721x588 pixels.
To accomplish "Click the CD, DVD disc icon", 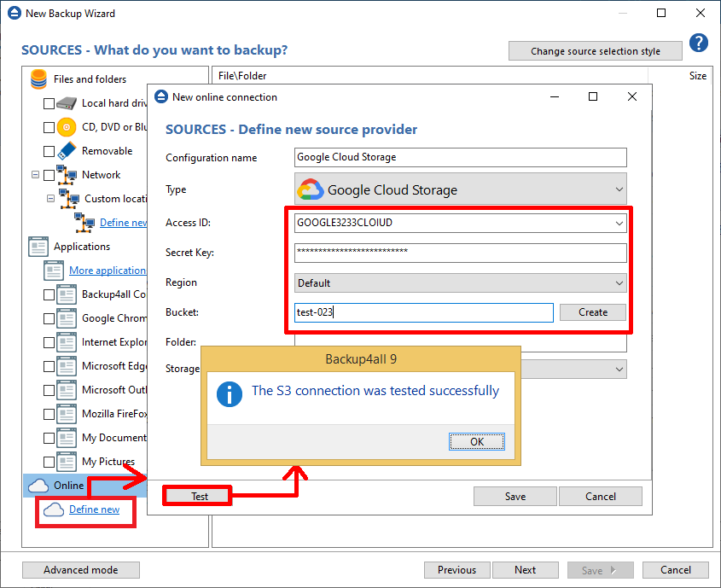I will pyautogui.click(x=67, y=127).
